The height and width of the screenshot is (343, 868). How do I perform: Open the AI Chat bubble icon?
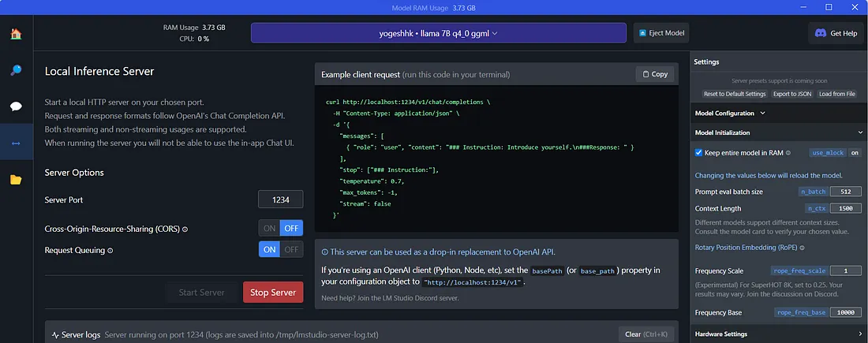pyautogui.click(x=16, y=106)
